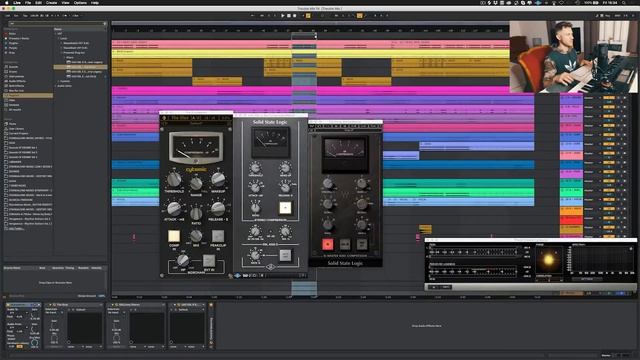Open the 1 Bar quantization dropdown
This screenshot has height=360, width=640.
coord(76,16)
